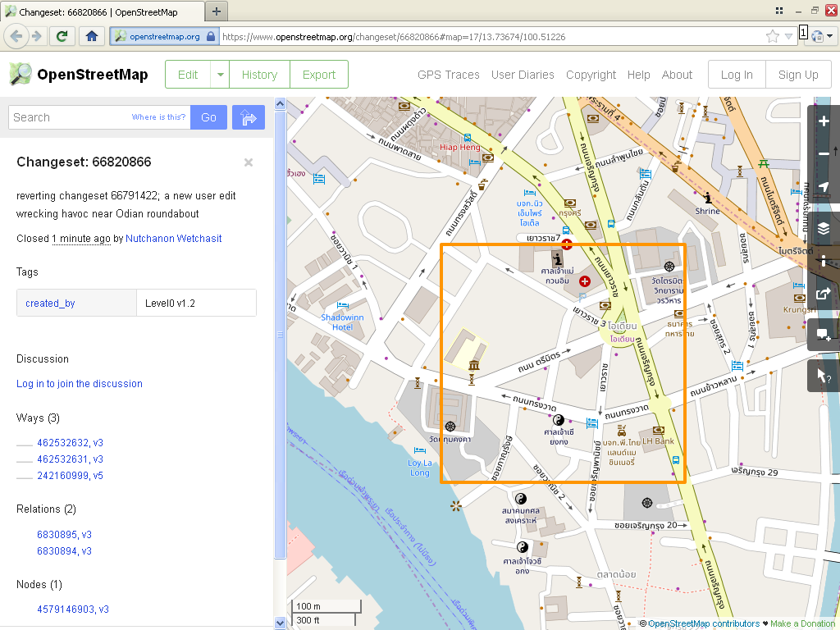Open GPS Traces page
Image resolution: width=840 pixels, height=630 pixels.
[x=448, y=75]
